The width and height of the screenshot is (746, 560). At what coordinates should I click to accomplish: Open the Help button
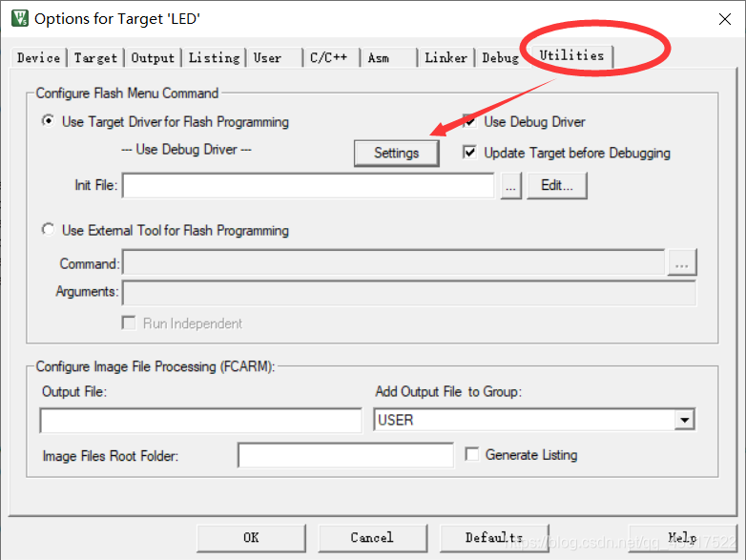[682, 538]
